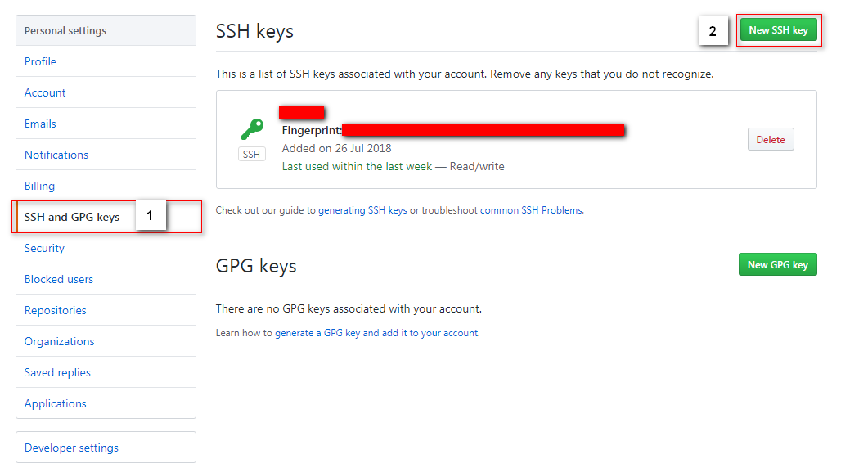Open the Emails settings page
The width and height of the screenshot is (868, 468).
pos(40,124)
